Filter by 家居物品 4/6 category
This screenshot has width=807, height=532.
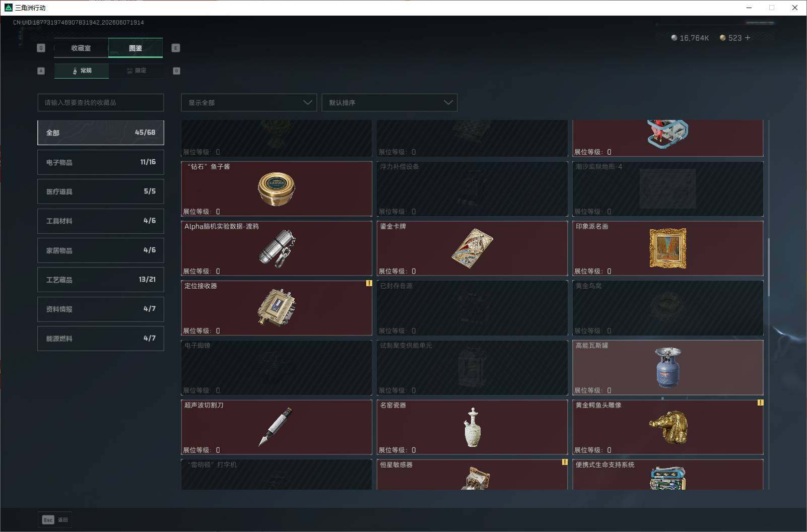101,250
